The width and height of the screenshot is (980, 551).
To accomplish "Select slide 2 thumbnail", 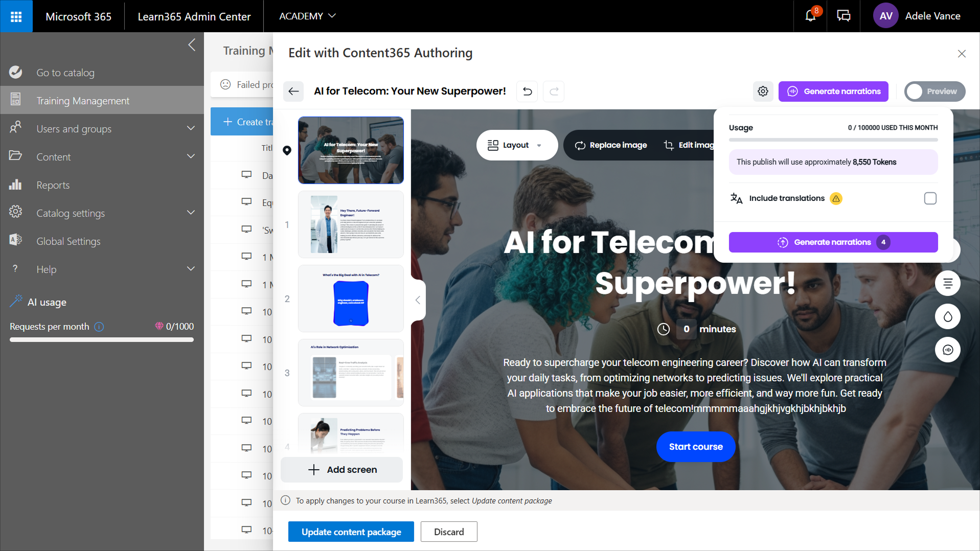I will pos(351,299).
